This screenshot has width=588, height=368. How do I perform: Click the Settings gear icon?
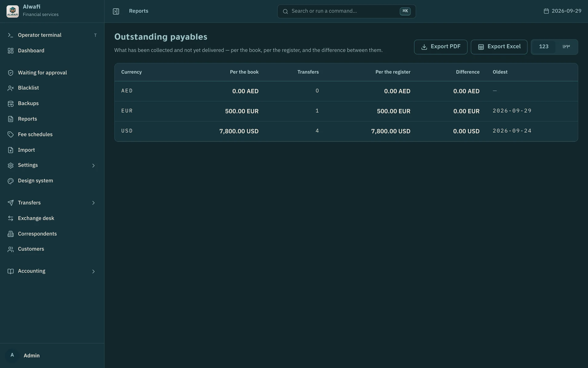[10, 166]
